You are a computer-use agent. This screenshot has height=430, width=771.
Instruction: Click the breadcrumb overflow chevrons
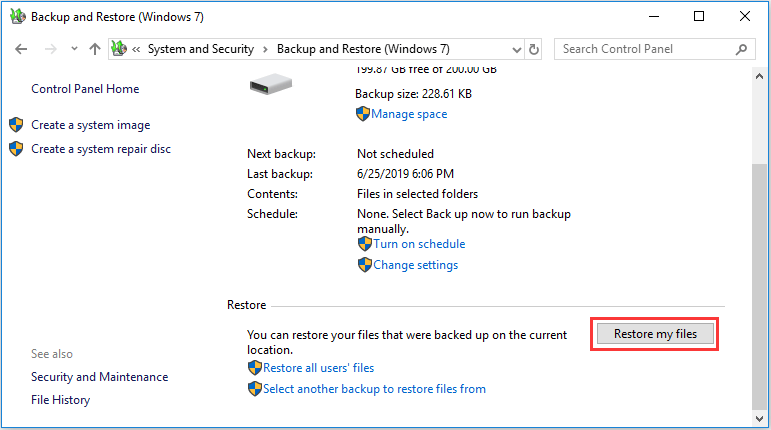pyautogui.click(x=136, y=49)
